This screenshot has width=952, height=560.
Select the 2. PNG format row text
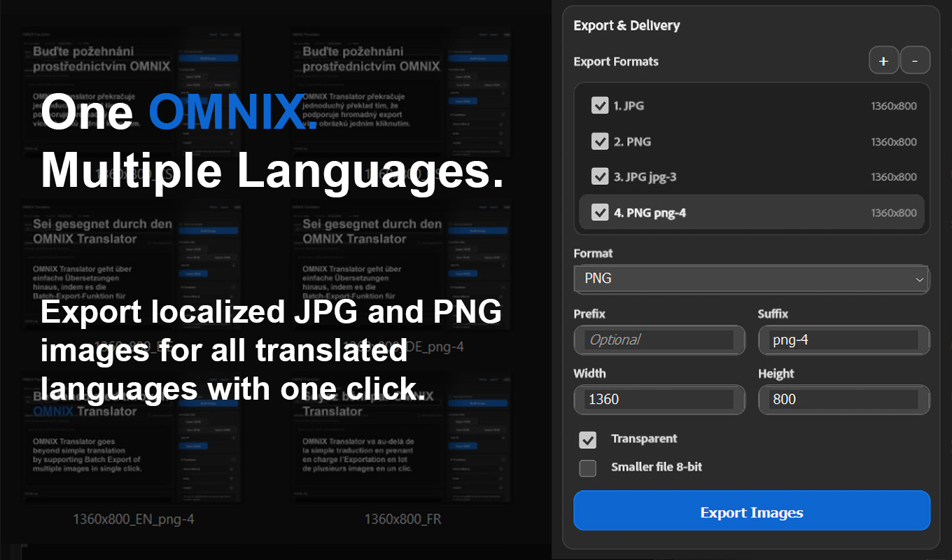[x=632, y=141]
